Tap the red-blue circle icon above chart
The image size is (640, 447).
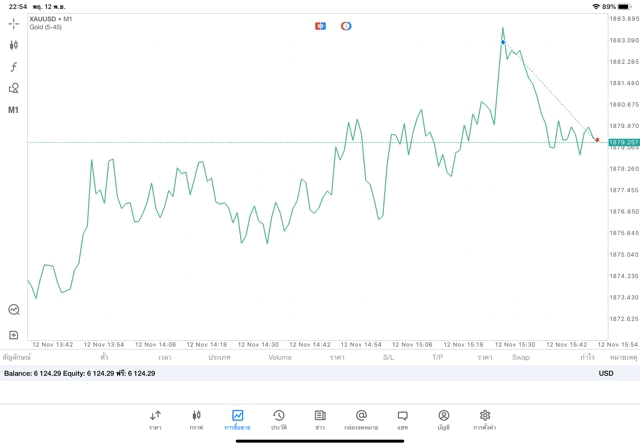(x=346, y=25)
